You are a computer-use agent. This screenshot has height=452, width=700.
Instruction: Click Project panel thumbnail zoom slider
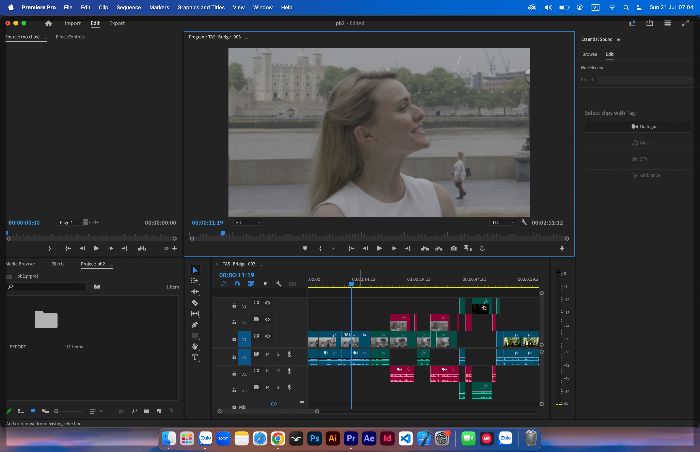pos(69,411)
